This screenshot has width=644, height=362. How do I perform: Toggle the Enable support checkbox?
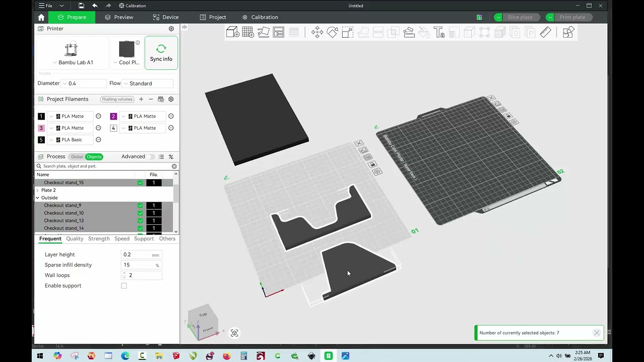coord(124,286)
